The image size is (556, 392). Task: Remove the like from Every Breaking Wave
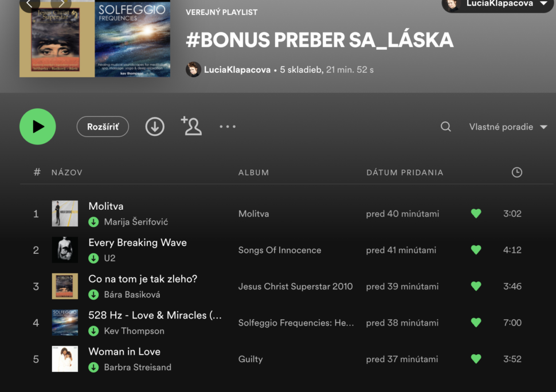(476, 250)
